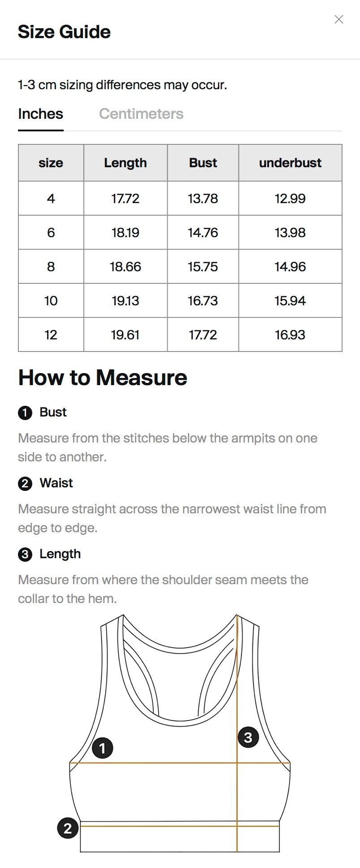This screenshot has width=360, height=868.
Task: Click the underbust column header
Action: click(291, 163)
